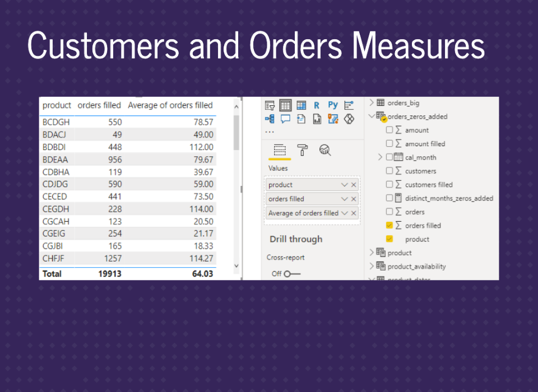Remove product field from Values
This screenshot has width=538, height=392.
(354, 185)
